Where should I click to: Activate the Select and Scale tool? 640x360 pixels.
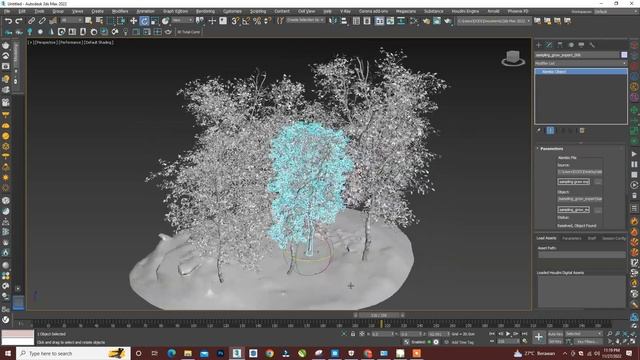(x=155, y=20)
